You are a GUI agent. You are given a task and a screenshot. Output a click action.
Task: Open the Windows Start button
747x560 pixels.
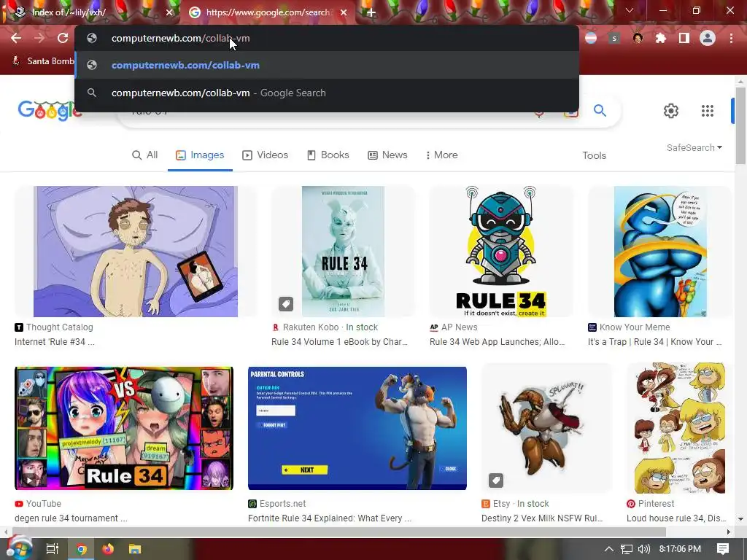[x=18, y=549]
